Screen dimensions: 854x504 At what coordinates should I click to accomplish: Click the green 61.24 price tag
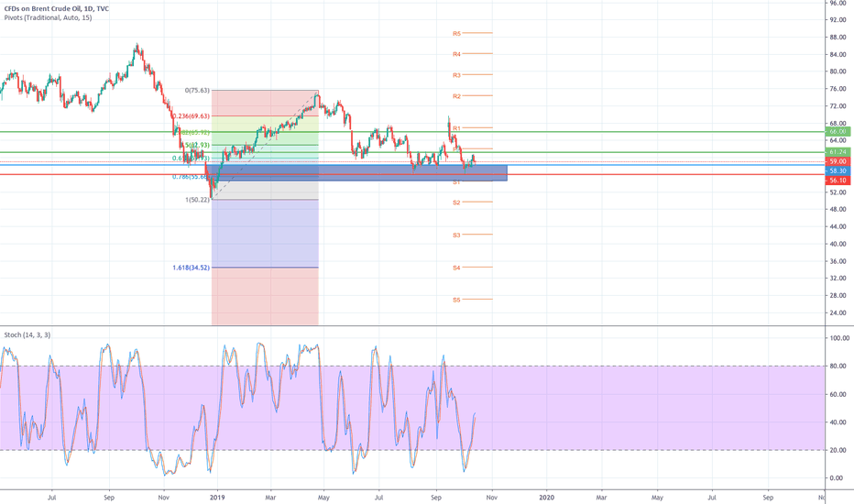point(838,152)
